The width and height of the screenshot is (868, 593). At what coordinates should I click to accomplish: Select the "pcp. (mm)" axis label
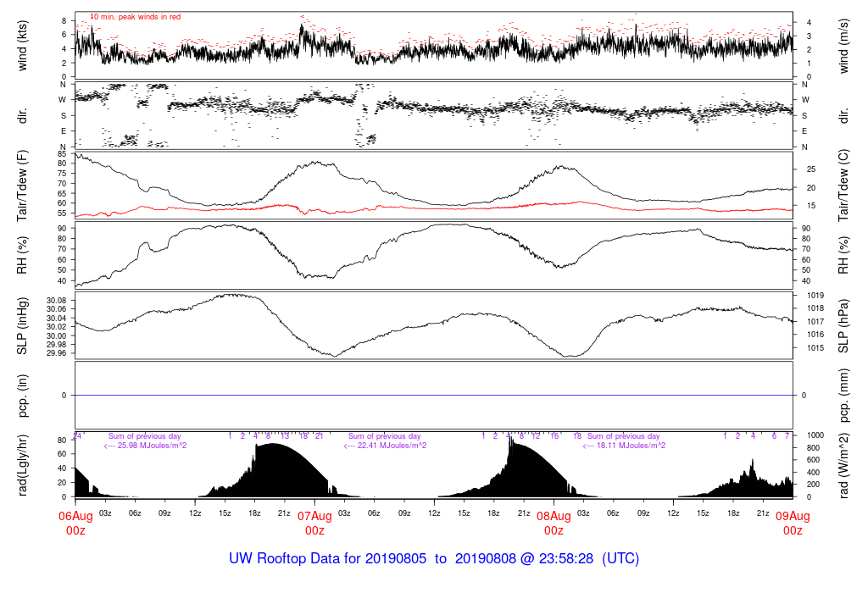[843, 396]
